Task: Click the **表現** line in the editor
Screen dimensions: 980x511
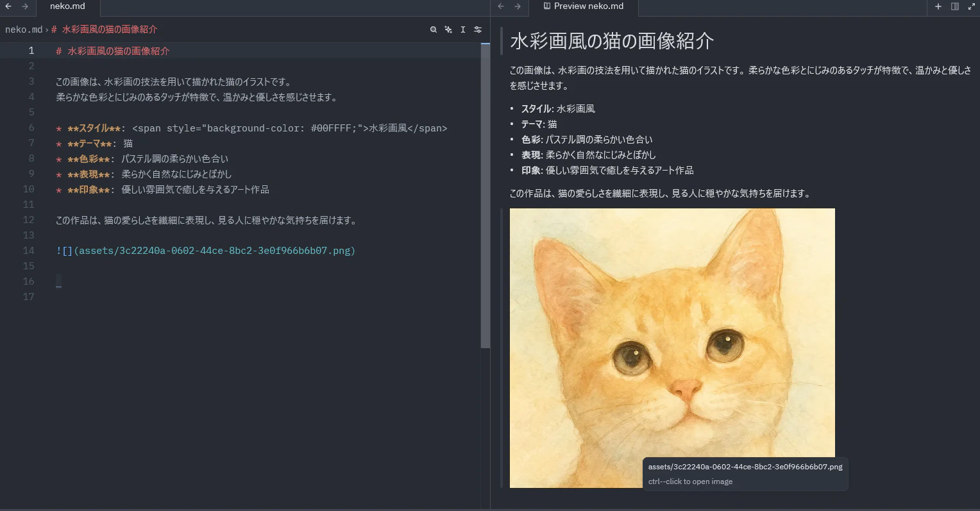Action: (144, 174)
